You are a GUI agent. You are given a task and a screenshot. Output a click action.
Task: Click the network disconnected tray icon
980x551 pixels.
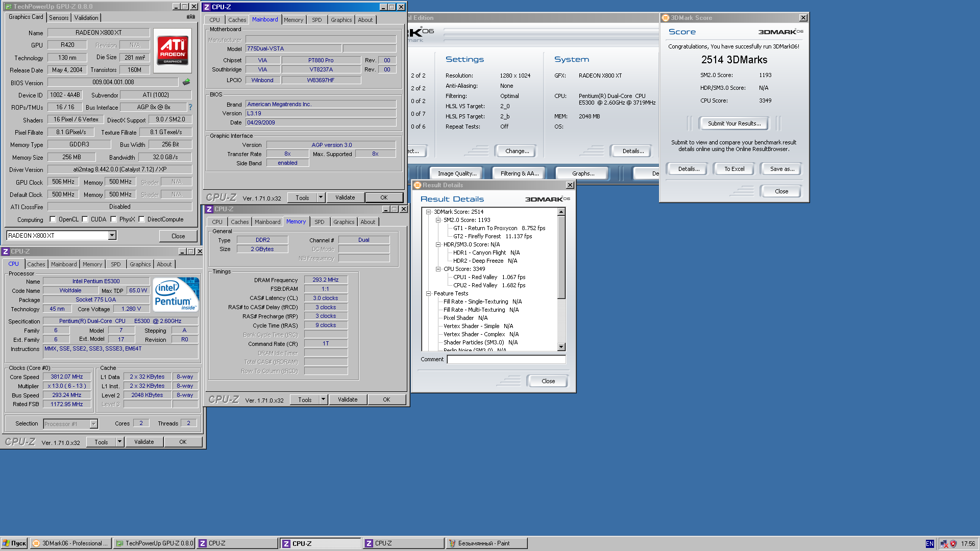click(x=944, y=544)
